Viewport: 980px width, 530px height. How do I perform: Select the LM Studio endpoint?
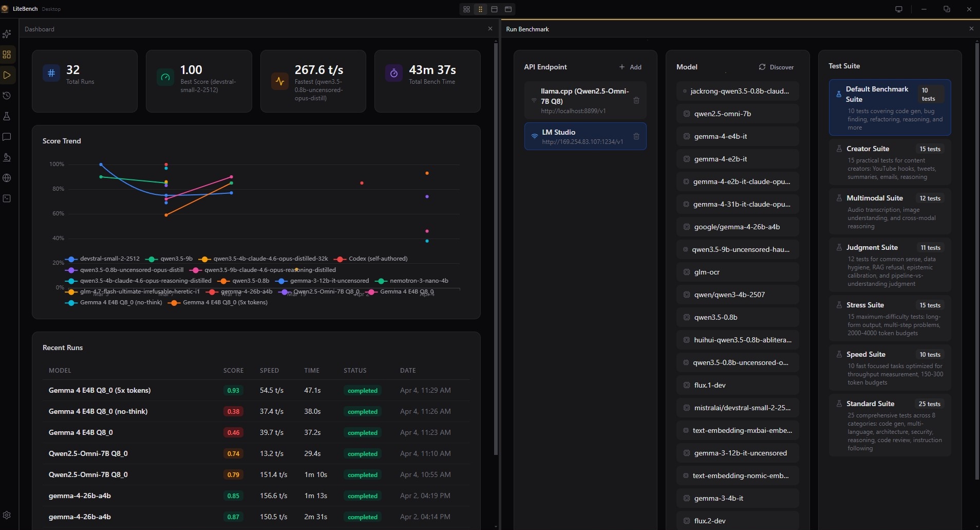585,136
